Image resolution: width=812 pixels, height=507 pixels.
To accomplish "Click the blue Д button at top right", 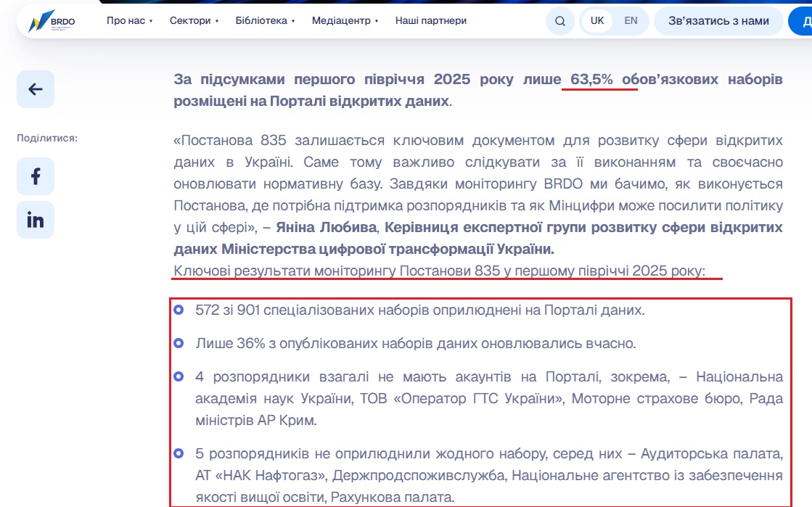I will [x=804, y=21].
